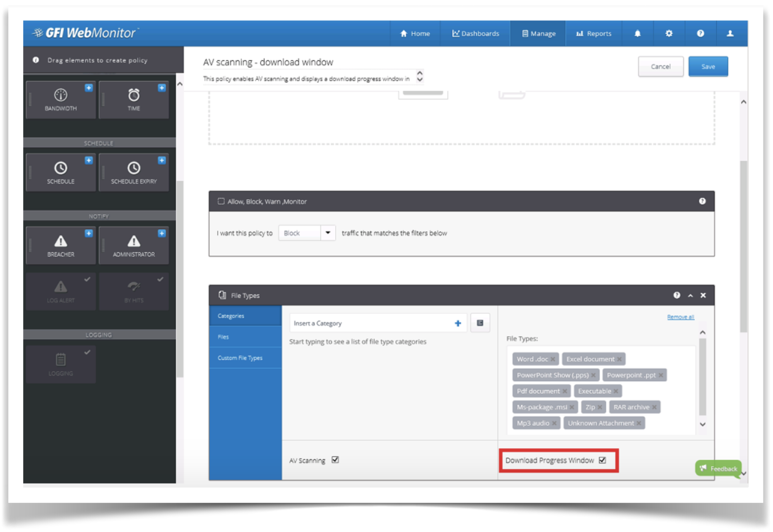
Task: Open the Manage menu
Action: click(538, 33)
